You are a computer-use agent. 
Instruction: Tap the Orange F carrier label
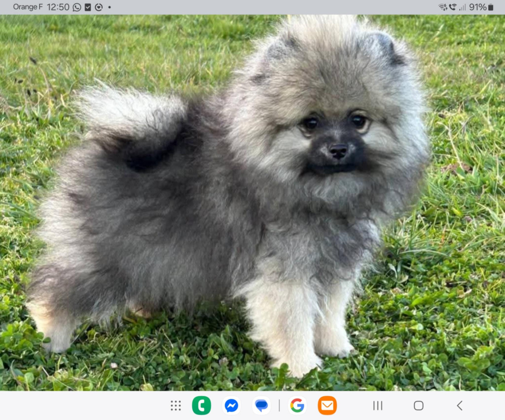pyautogui.click(x=27, y=7)
